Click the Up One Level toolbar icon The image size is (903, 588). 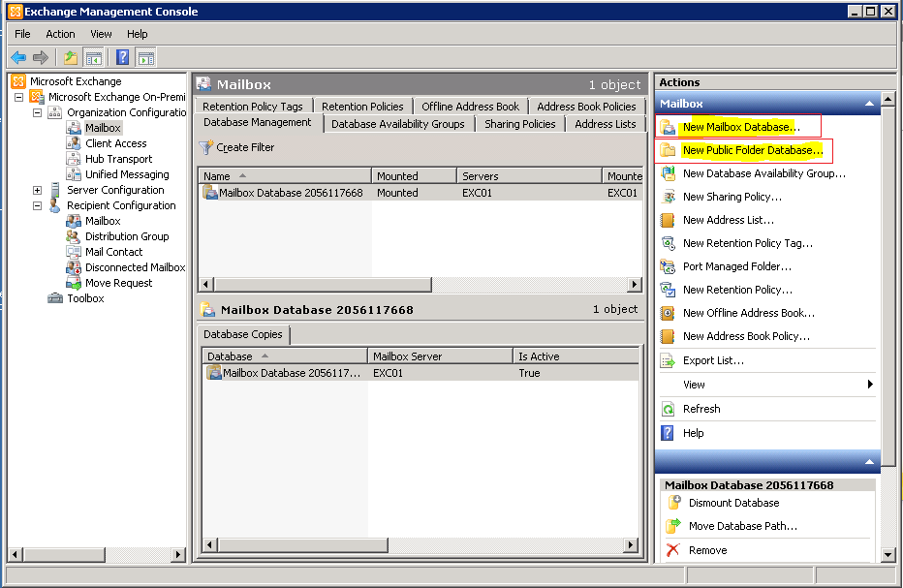click(x=71, y=57)
